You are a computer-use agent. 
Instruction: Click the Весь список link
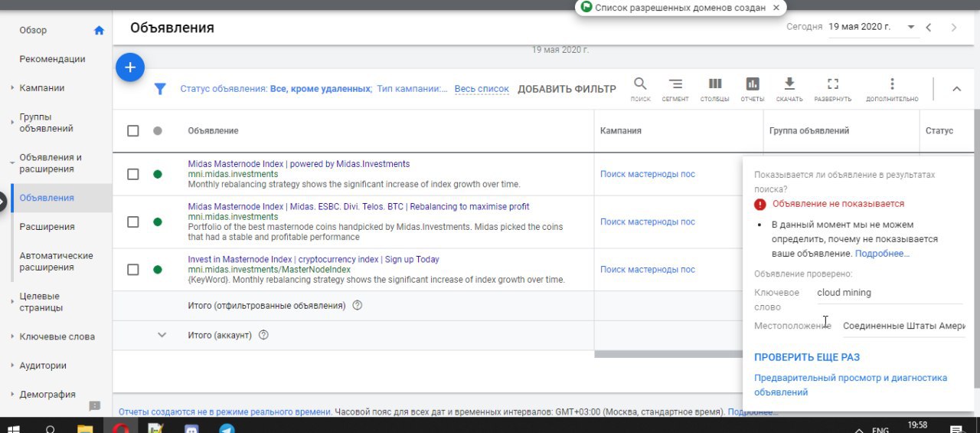coord(482,89)
